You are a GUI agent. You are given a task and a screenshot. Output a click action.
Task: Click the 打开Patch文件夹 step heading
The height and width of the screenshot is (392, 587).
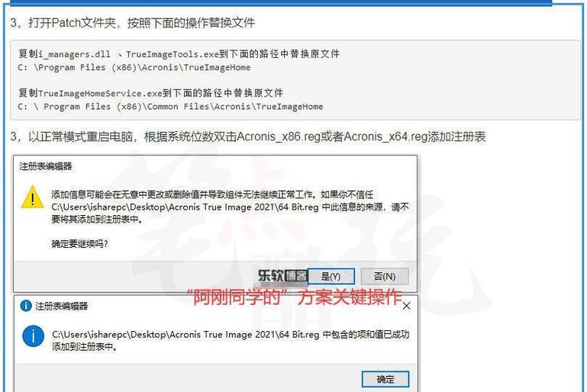coord(133,23)
